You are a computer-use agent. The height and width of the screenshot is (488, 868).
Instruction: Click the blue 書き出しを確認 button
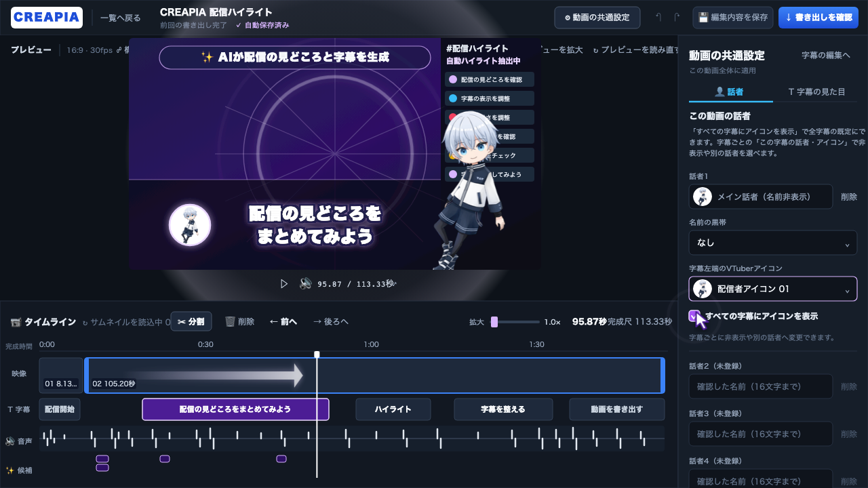(818, 18)
